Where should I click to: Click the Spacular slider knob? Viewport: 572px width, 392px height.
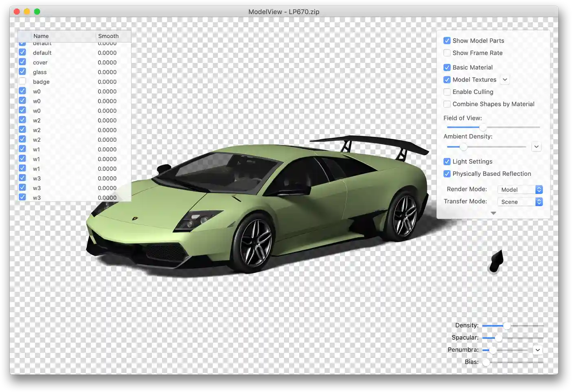pyautogui.click(x=498, y=338)
